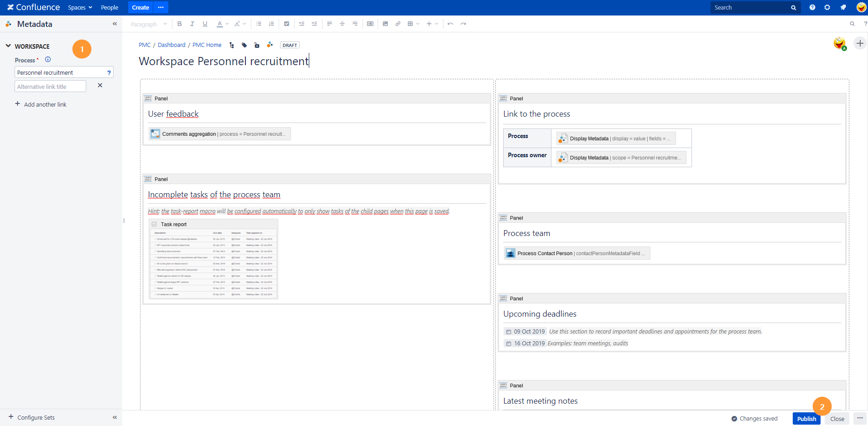868x426 pixels.
Task: Insert an image using toolbar icon
Action: 385,24
